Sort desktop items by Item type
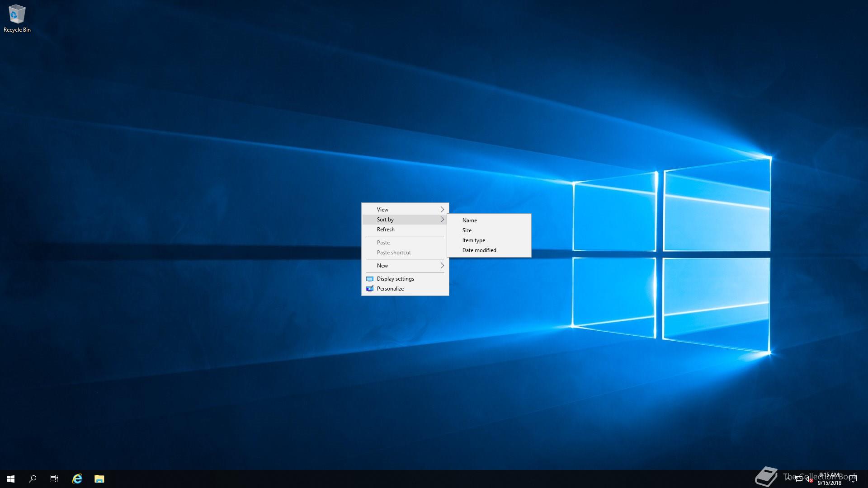The image size is (868, 488). coord(489,240)
